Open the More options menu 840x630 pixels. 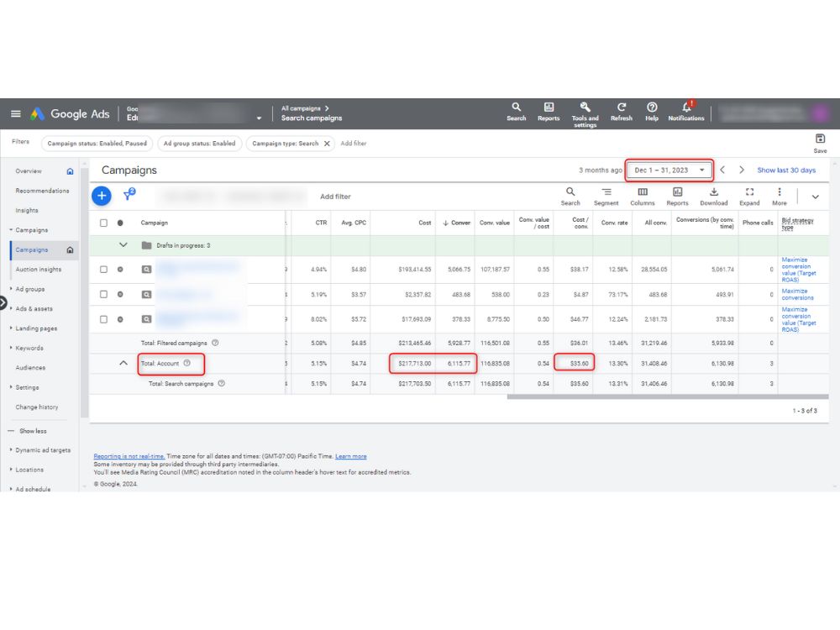coord(780,196)
